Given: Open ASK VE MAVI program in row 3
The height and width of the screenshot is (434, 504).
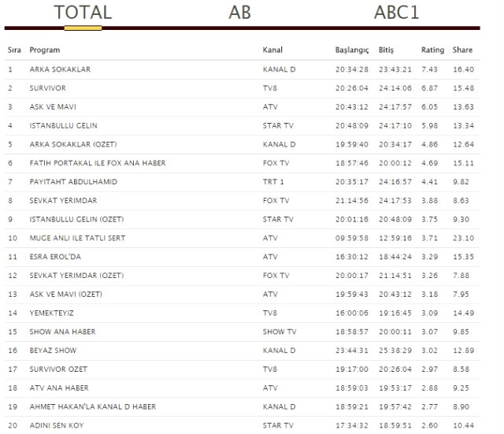Looking at the screenshot, I should click(53, 106).
